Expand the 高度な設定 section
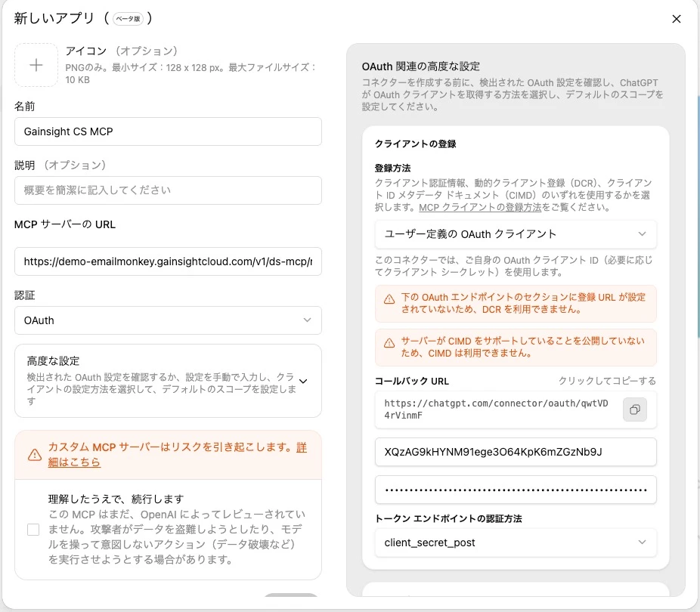The image size is (700, 612). click(168, 381)
